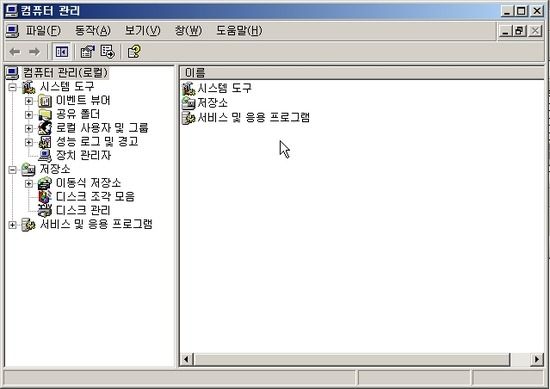This screenshot has width=550, height=389.
Task: Maximize the 컴퓨터 관리 main window
Action: pos(521,11)
